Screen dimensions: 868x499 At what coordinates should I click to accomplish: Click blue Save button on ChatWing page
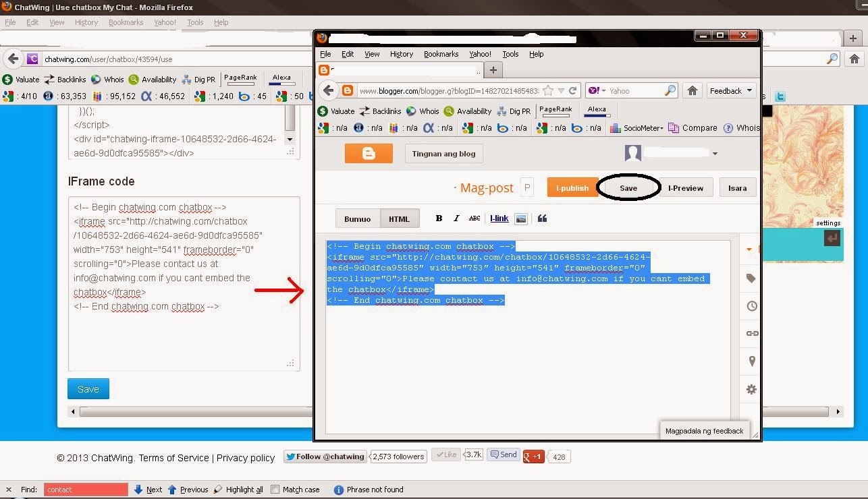point(88,389)
